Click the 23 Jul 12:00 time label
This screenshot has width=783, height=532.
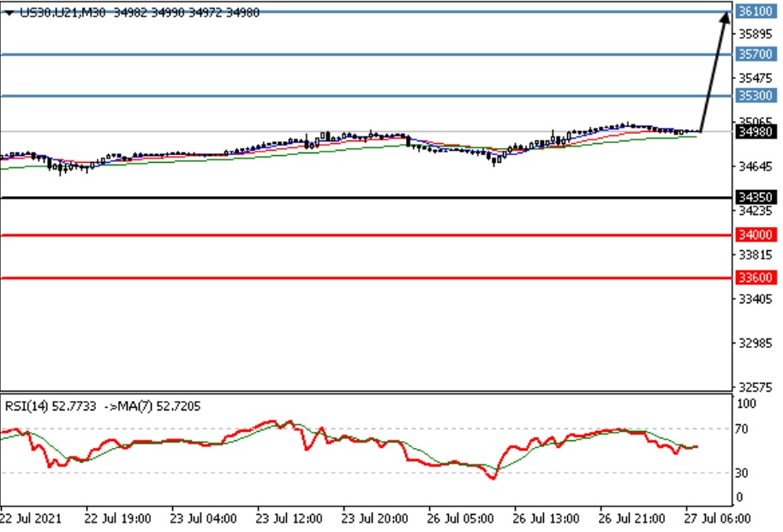[290, 518]
